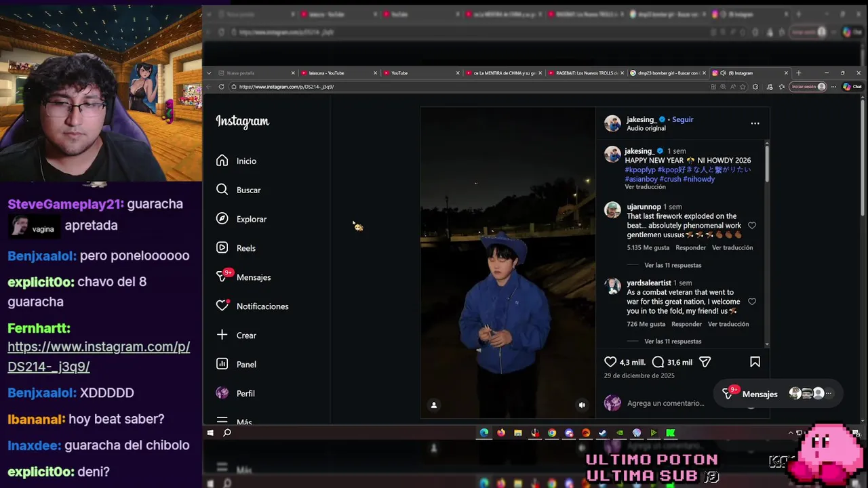This screenshot has width=868, height=488.
Task: Open jakesing_ profile from post header
Action: click(x=641, y=119)
